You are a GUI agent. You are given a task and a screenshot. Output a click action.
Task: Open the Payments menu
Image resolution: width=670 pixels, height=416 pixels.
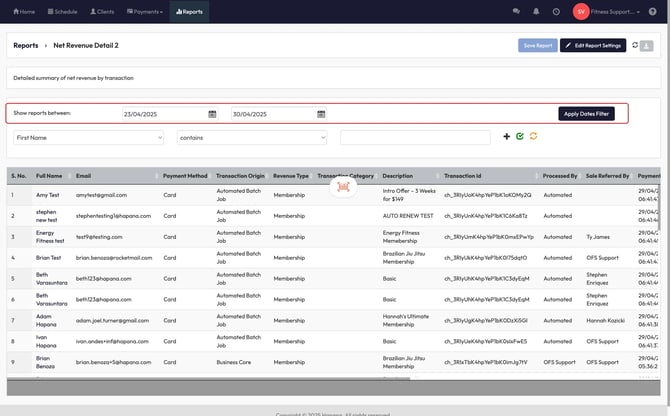(144, 11)
